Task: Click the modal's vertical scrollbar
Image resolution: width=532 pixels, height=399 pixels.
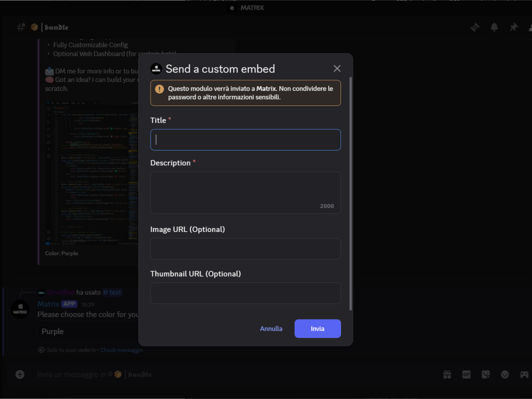Action: coord(351,194)
